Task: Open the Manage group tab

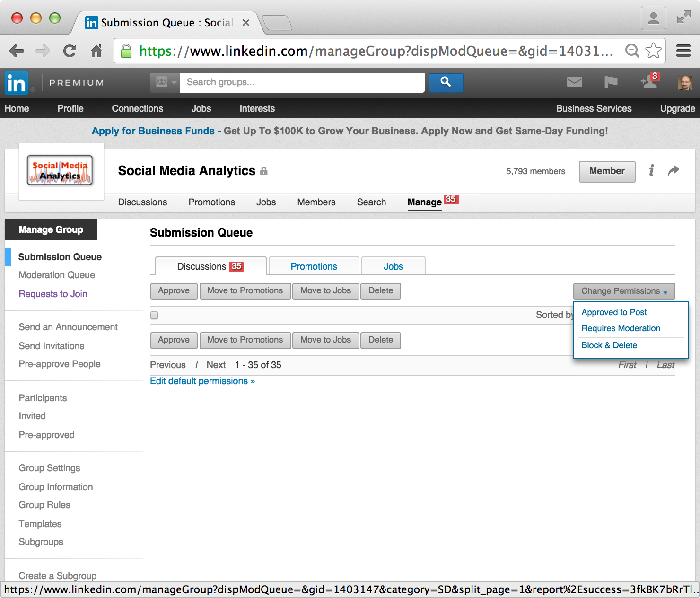Action: pos(424,202)
